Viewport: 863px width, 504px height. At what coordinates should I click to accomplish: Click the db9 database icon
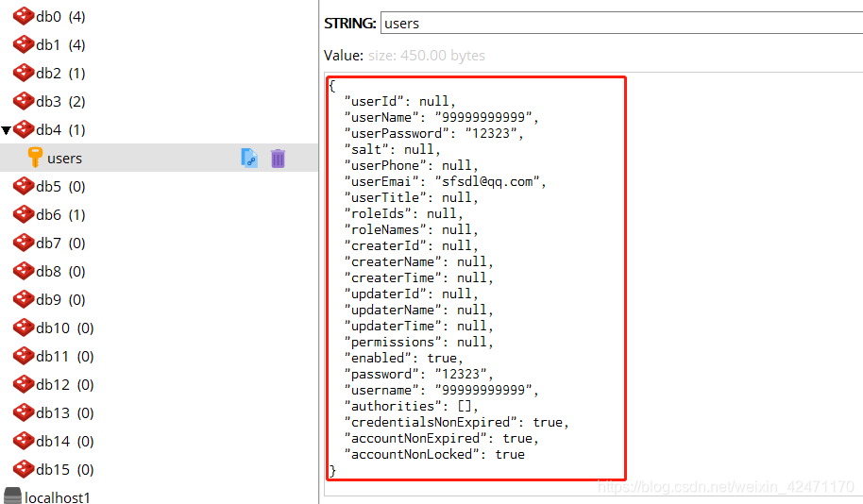(x=24, y=299)
